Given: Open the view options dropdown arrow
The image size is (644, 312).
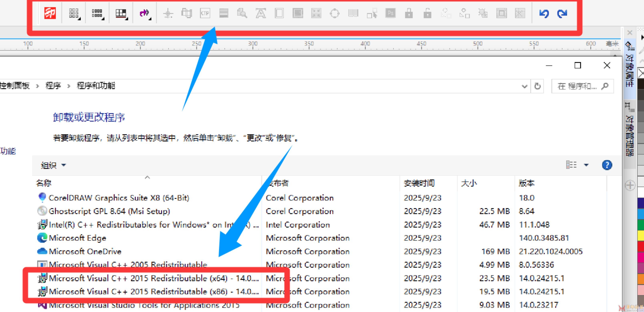Looking at the screenshot, I should (x=586, y=165).
